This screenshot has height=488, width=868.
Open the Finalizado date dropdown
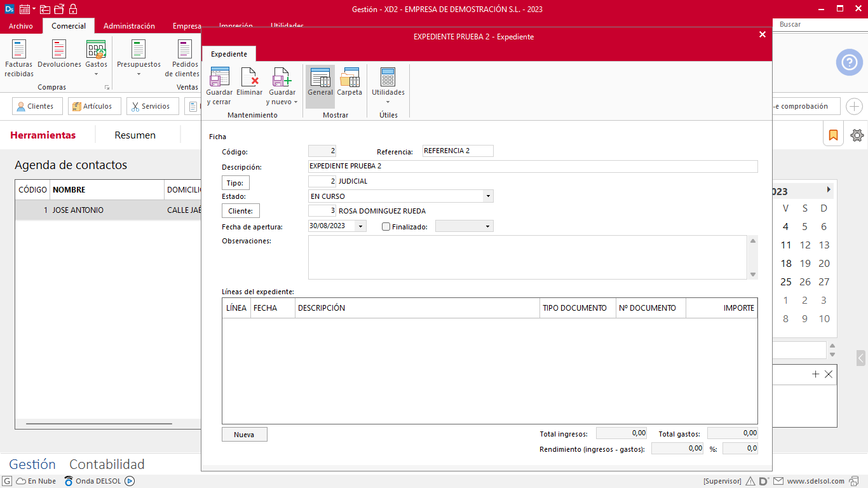tap(488, 226)
